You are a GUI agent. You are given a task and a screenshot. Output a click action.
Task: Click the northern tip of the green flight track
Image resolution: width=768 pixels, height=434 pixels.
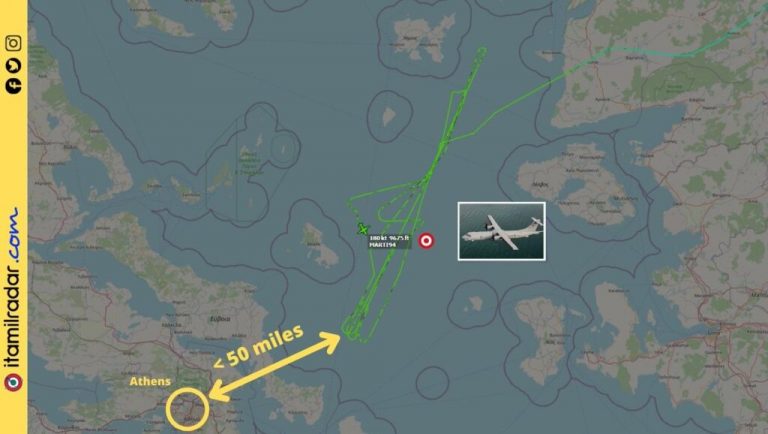pyautogui.click(x=482, y=50)
